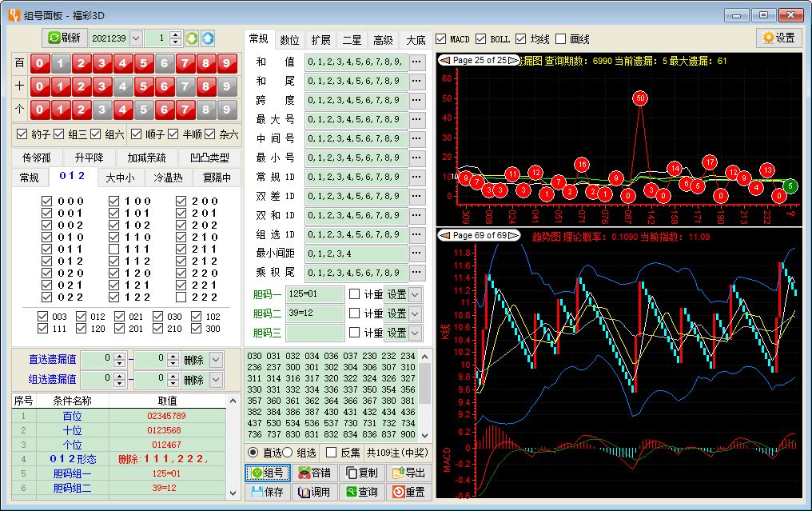Open 设置 dropdown for 胆码三
Screen dimensions: 812x511
point(415,333)
